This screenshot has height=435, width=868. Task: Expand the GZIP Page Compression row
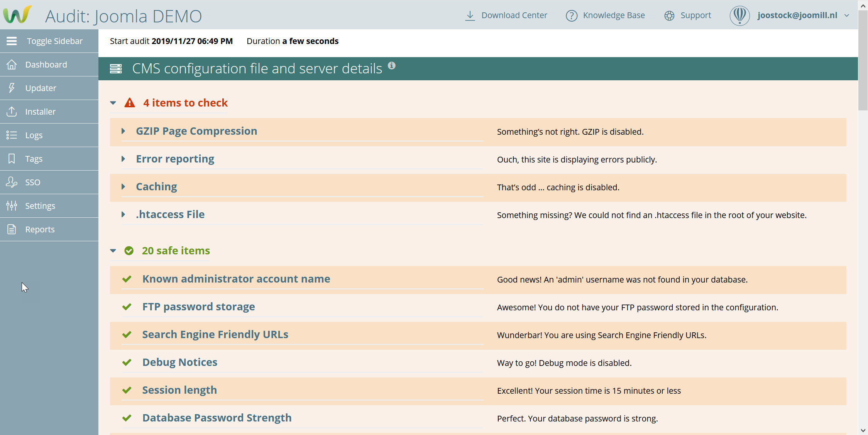(x=123, y=131)
